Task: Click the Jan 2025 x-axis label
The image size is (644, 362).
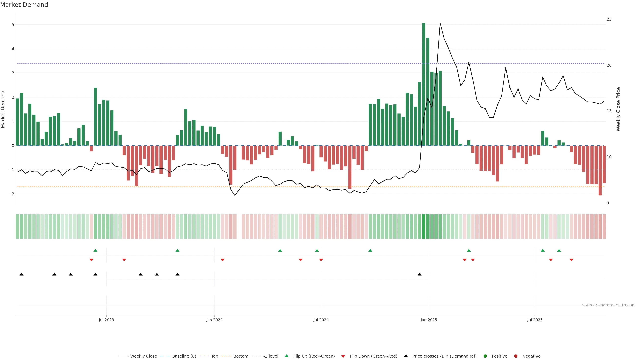Action: [x=429, y=320]
